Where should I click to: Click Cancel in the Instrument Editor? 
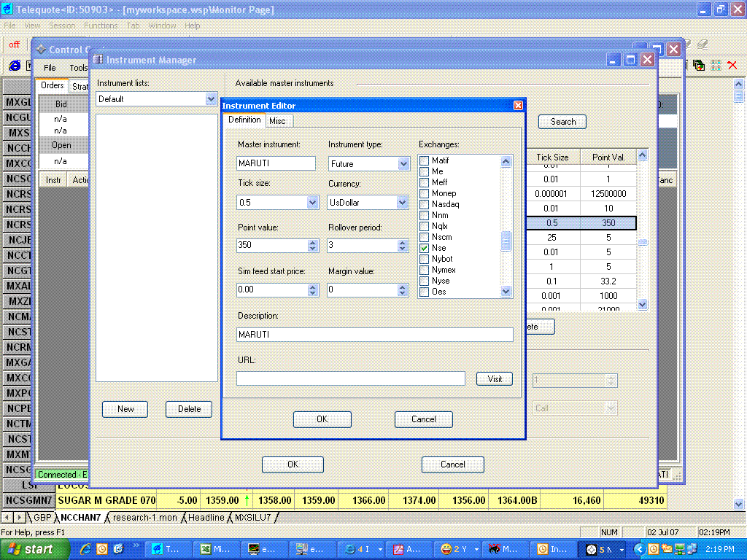pos(423,419)
